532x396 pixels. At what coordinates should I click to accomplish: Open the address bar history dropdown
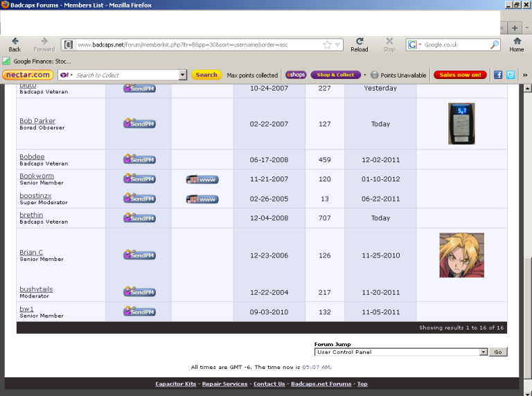pyautogui.click(x=337, y=45)
